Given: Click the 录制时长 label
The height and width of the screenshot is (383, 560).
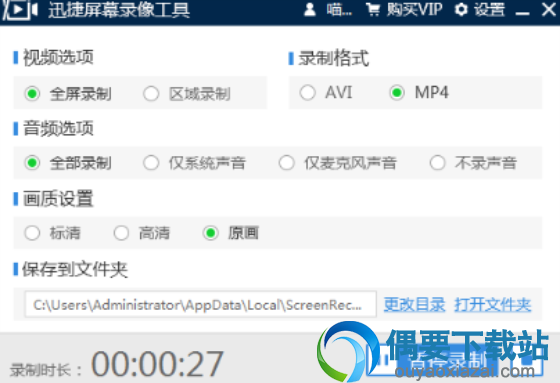Looking at the screenshot, I should point(46,370).
